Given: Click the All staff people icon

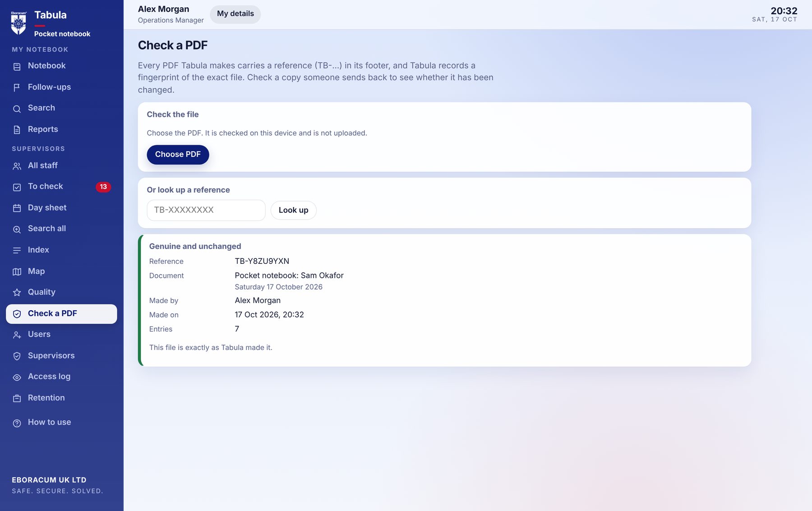Looking at the screenshot, I should pyautogui.click(x=17, y=166).
